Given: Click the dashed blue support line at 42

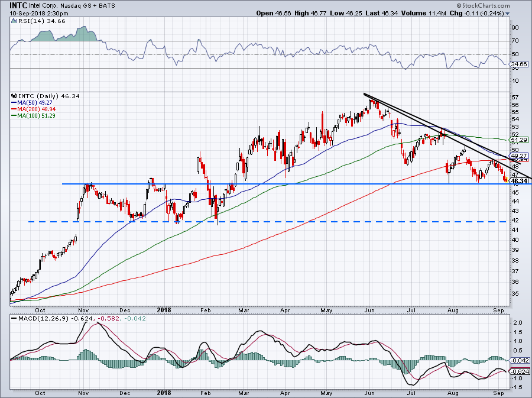Looking at the screenshot, I should [268, 222].
